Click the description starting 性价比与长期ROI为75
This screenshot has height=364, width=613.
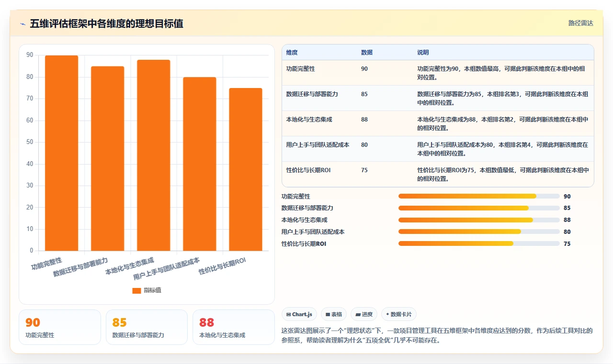tap(503, 175)
